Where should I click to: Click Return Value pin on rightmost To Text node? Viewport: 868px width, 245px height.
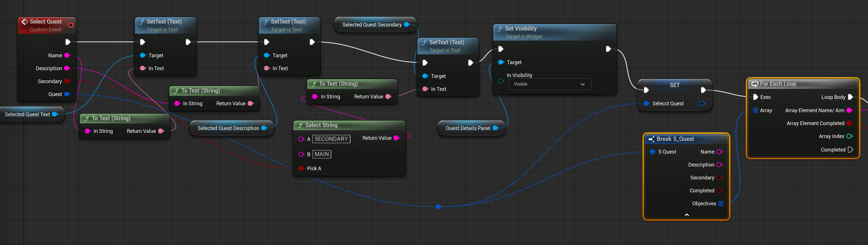[388, 97]
